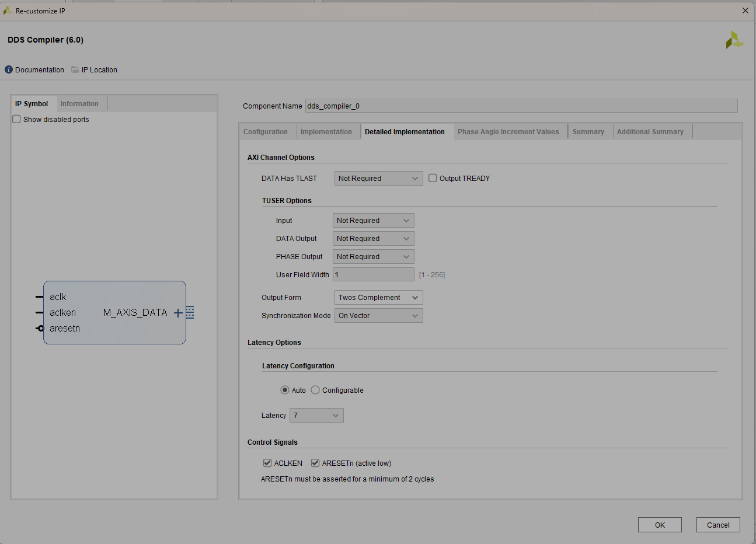This screenshot has width=756, height=544.
Task: Click the aresetn port pin symbol
Action: (x=40, y=329)
